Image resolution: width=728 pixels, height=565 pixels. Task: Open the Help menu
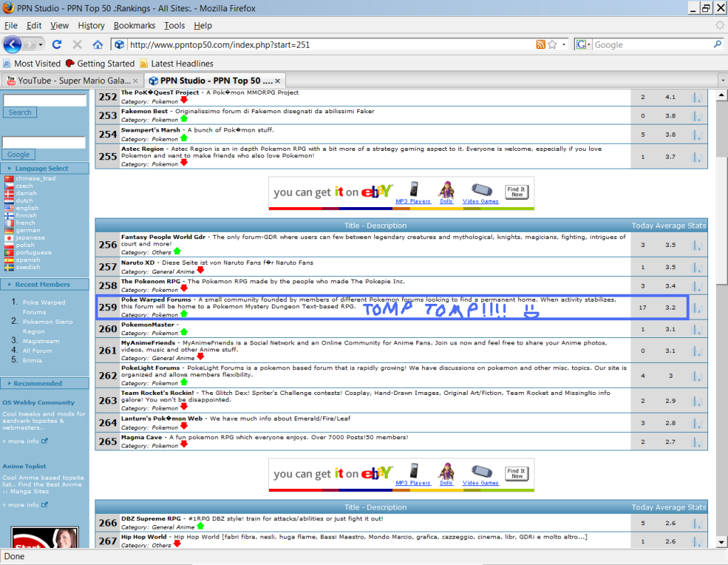tap(203, 26)
